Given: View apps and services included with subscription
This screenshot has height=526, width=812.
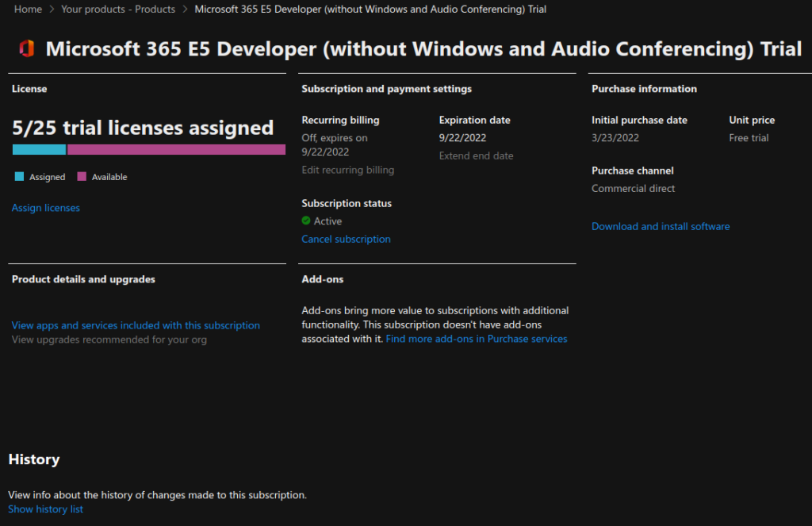Looking at the screenshot, I should [x=136, y=325].
